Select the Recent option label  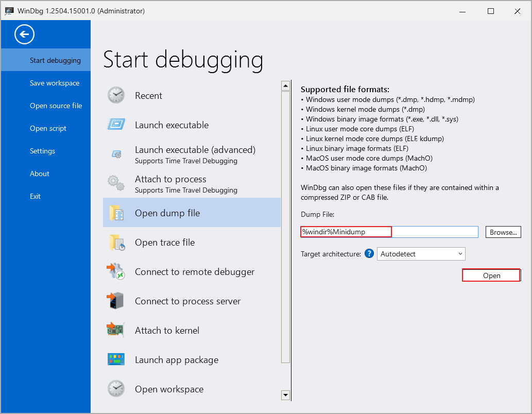(x=148, y=96)
